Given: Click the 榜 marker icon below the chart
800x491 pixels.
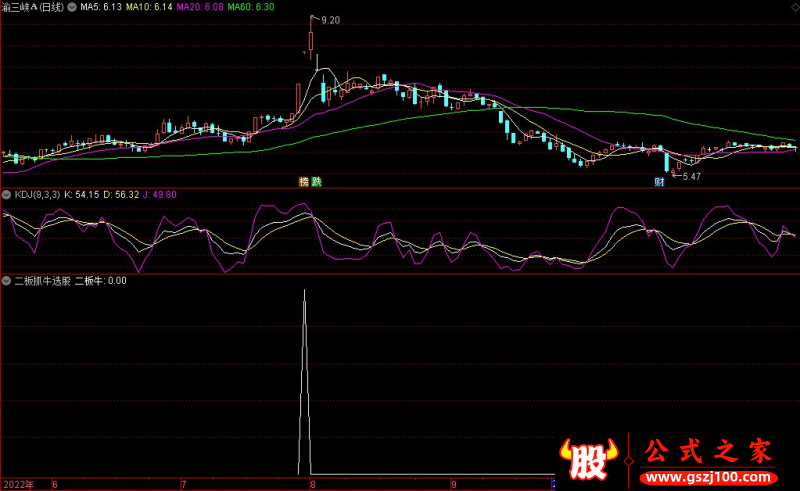Looking at the screenshot, I should pos(303,182).
